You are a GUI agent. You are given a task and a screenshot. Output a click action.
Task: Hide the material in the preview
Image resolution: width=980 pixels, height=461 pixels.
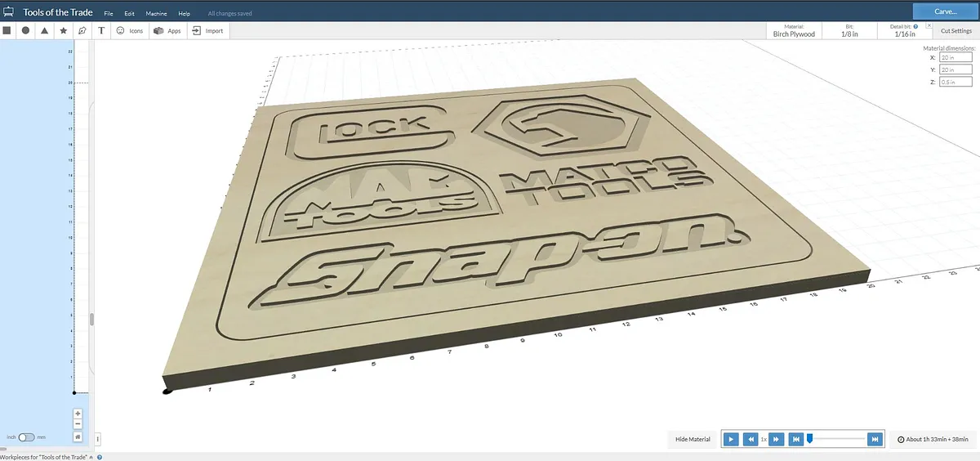coord(693,440)
